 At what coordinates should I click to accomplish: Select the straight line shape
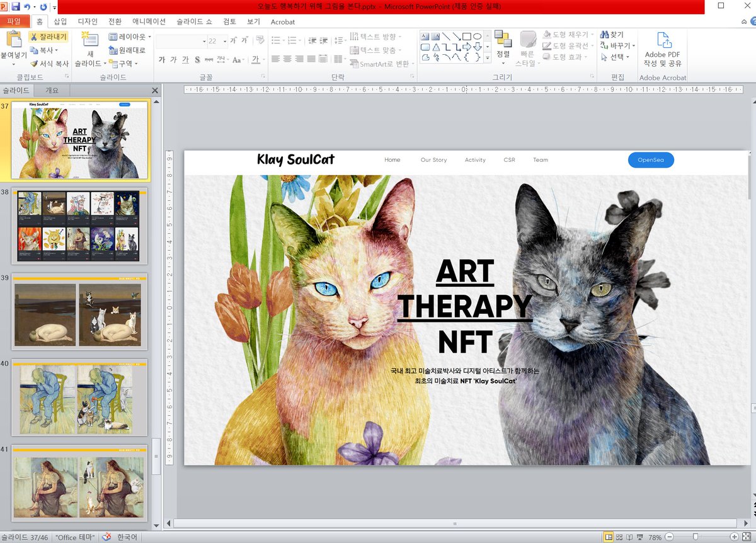point(446,37)
